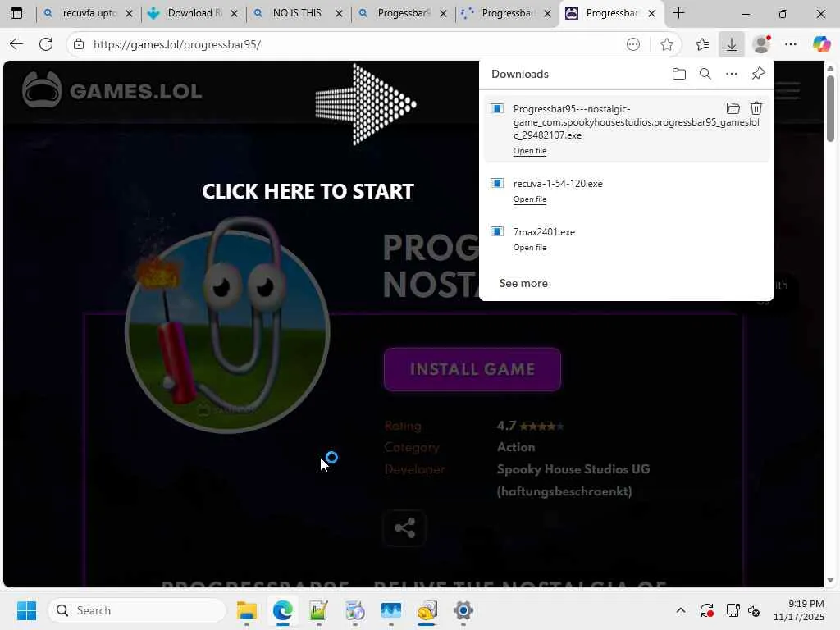This screenshot has width=840, height=630.
Task: Click the Edge icon in taskbar
Action: 282,610
